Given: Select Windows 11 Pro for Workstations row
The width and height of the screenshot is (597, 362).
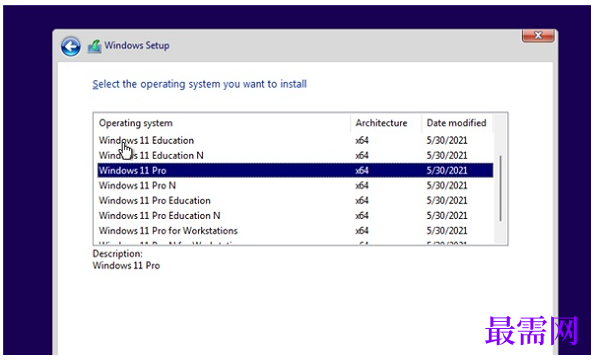Looking at the screenshot, I should coord(295,231).
